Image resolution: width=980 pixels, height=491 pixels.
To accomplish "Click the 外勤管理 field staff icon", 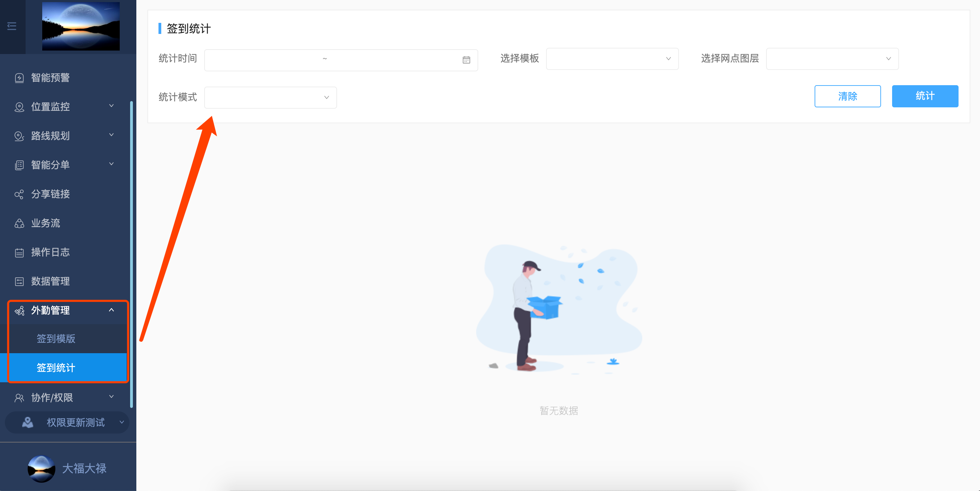I will pyautogui.click(x=19, y=311).
